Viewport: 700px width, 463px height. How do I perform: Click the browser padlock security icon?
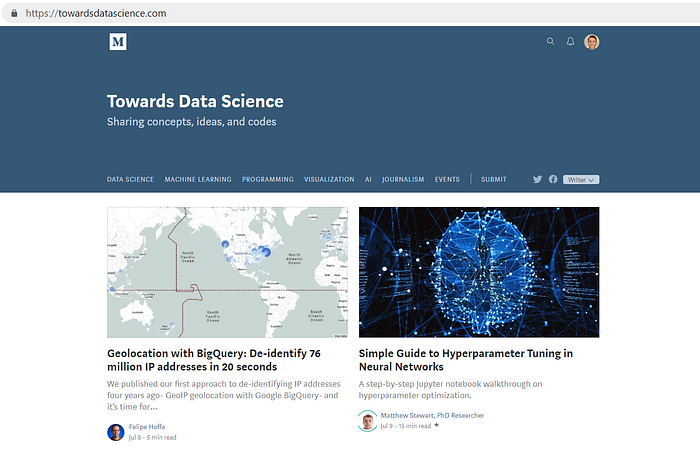14,13
